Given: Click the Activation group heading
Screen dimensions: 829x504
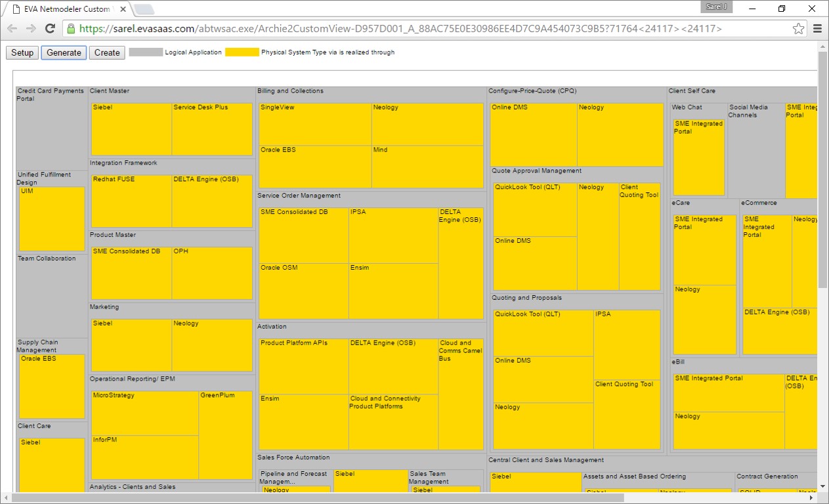Looking at the screenshot, I should [x=272, y=327].
